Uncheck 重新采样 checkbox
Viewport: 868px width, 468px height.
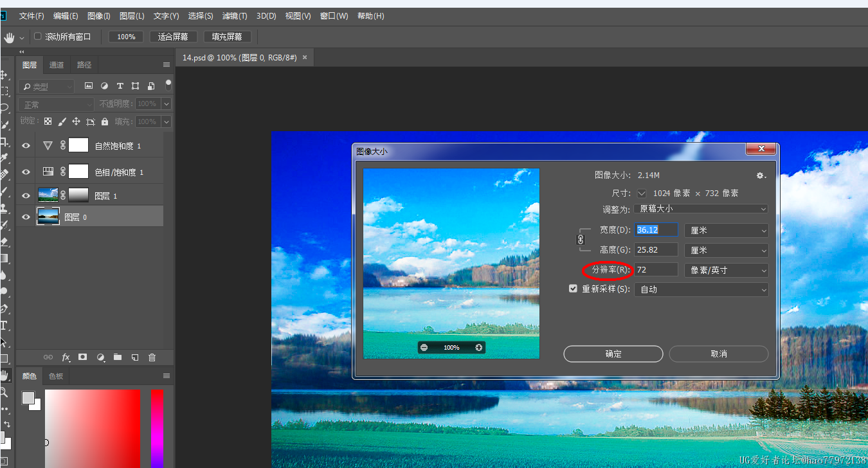click(573, 289)
